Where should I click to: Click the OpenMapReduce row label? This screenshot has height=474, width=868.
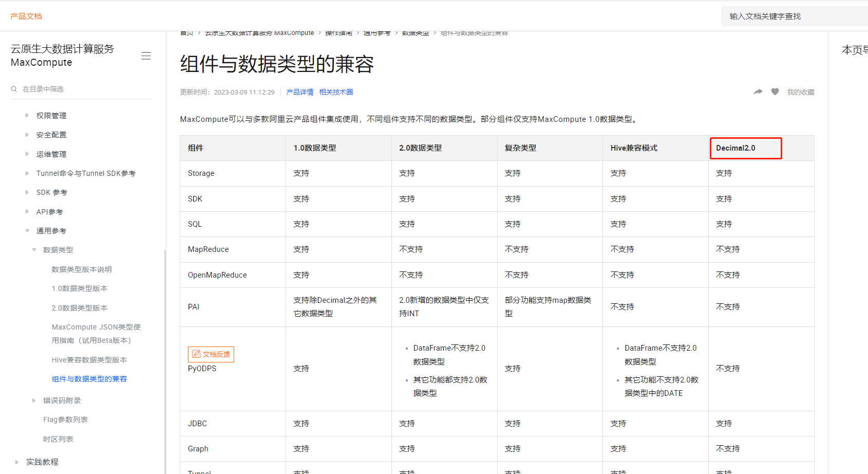[217, 275]
